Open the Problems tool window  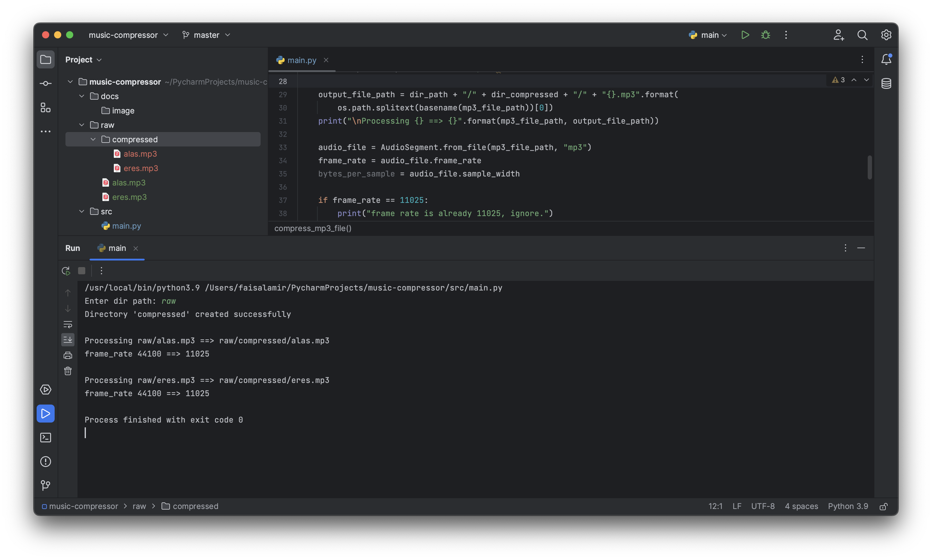click(45, 462)
